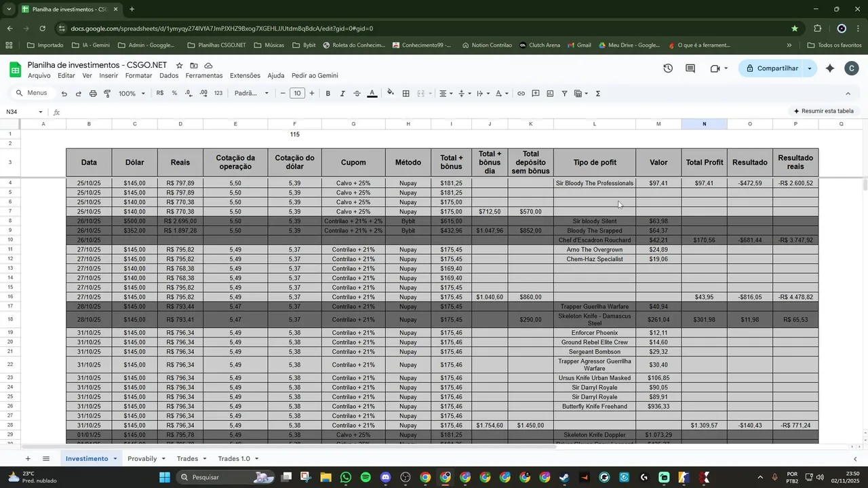Open Spotify from the Windows taskbar
This screenshot has width=868, height=488.
coord(366,477)
